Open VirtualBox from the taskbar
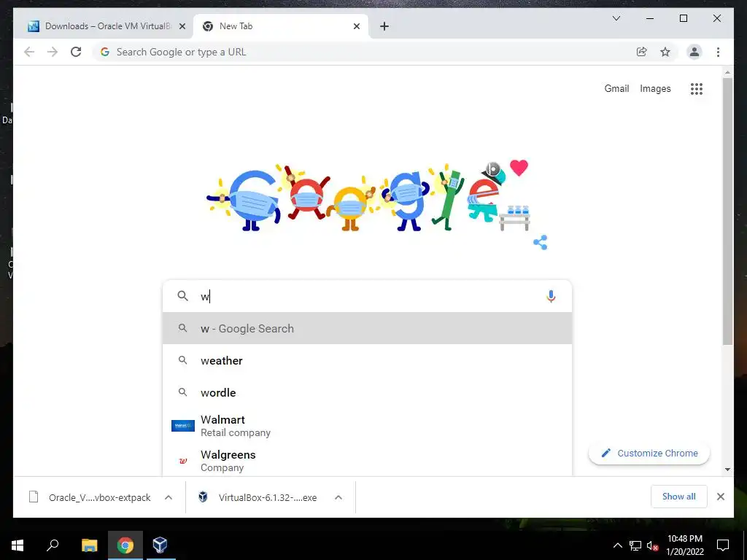The image size is (747, 560). click(160, 545)
